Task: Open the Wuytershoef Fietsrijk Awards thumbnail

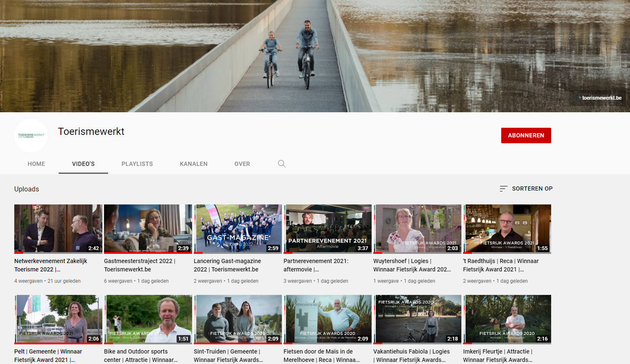Action: click(417, 229)
